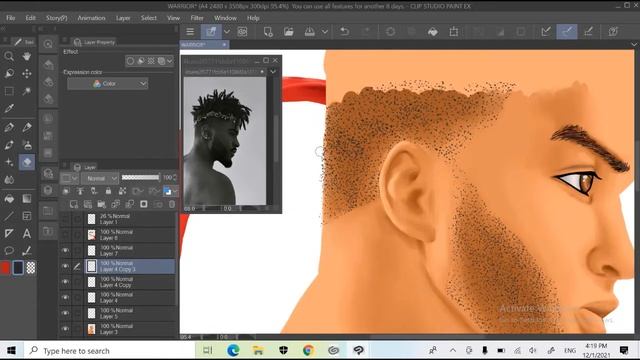
Task: Toggle the Lock layer icon
Action: point(108,191)
